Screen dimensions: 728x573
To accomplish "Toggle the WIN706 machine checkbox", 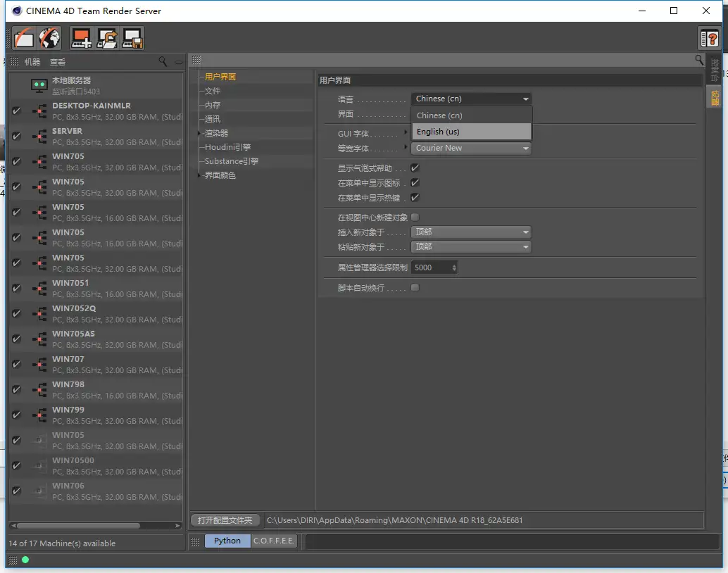I will click(16, 491).
